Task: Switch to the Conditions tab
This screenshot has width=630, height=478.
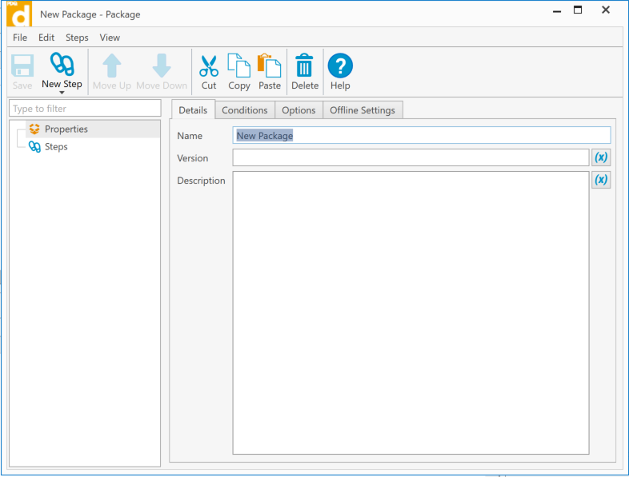Action: 245,110
